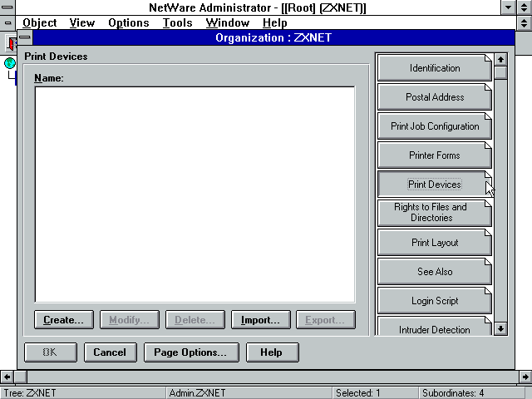Open the Window menu
This screenshot has height=399, width=532.
[x=227, y=22]
